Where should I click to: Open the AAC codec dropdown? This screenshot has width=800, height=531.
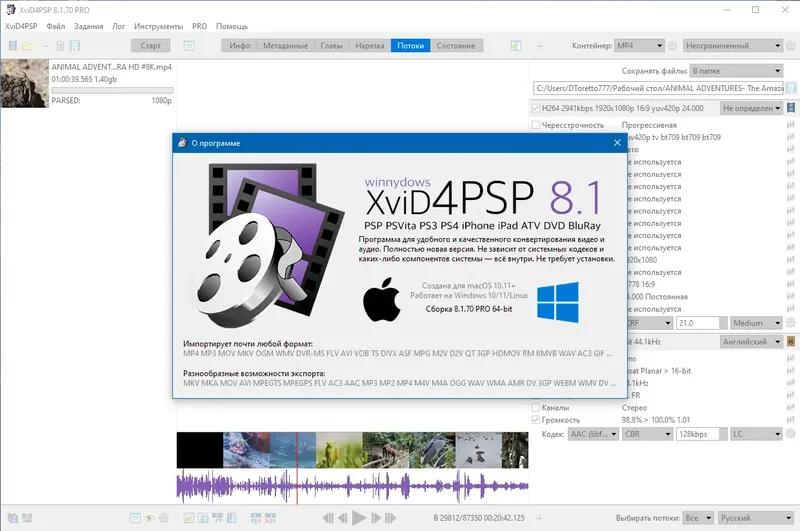(x=593, y=434)
